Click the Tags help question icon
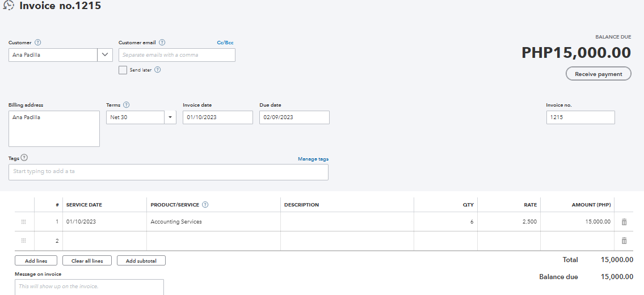644x295 pixels. 24,158
